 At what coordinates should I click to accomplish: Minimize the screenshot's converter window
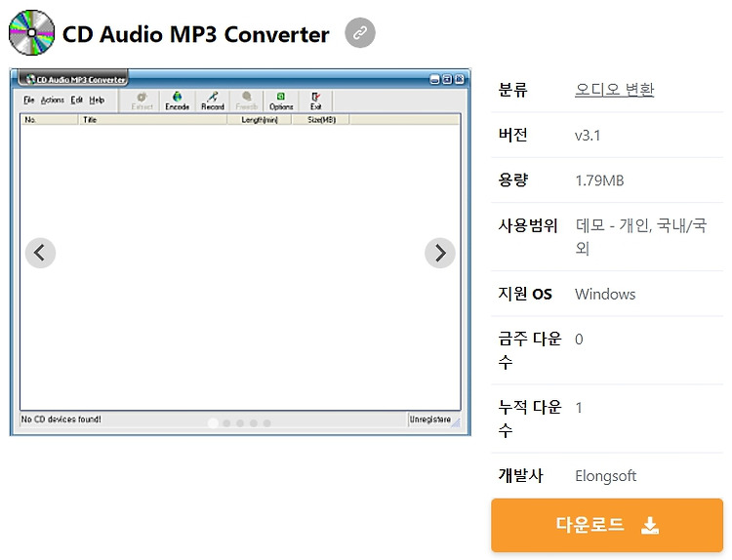(x=434, y=79)
